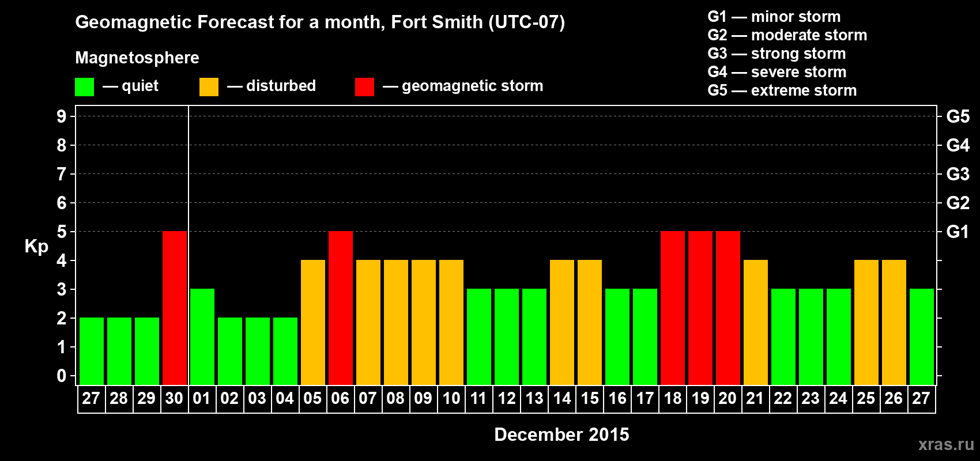Image resolution: width=980 pixels, height=461 pixels.
Task: Click date label 01 on the axis
Action: point(202,399)
